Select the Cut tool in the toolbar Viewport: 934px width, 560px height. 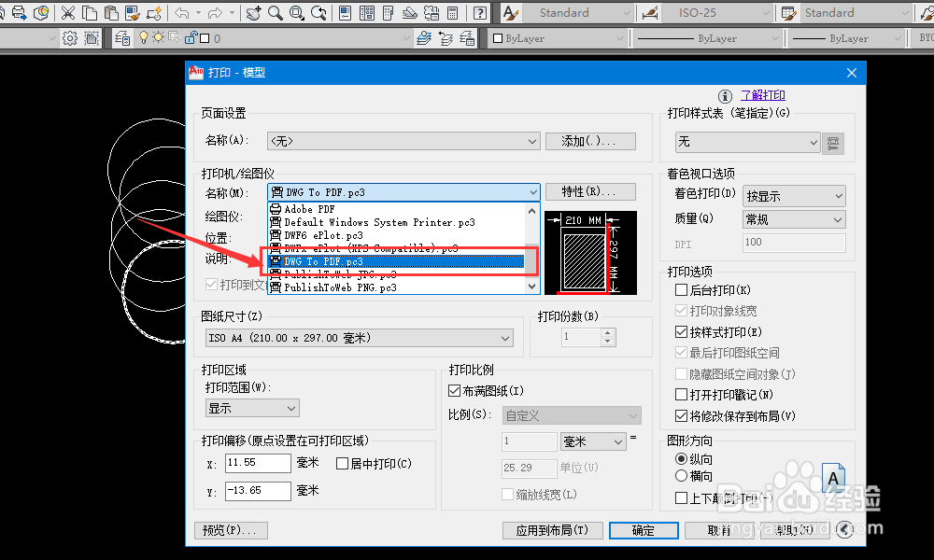(67, 12)
